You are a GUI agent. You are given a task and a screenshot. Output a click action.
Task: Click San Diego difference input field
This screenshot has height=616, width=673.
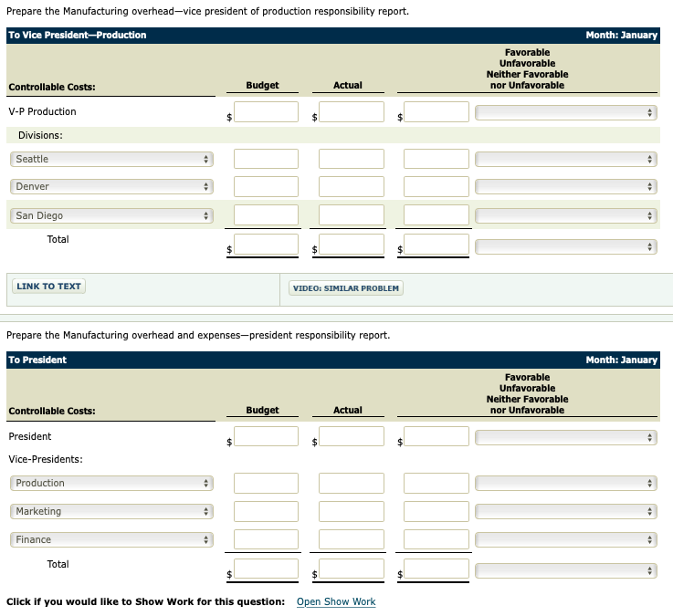(436, 214)
